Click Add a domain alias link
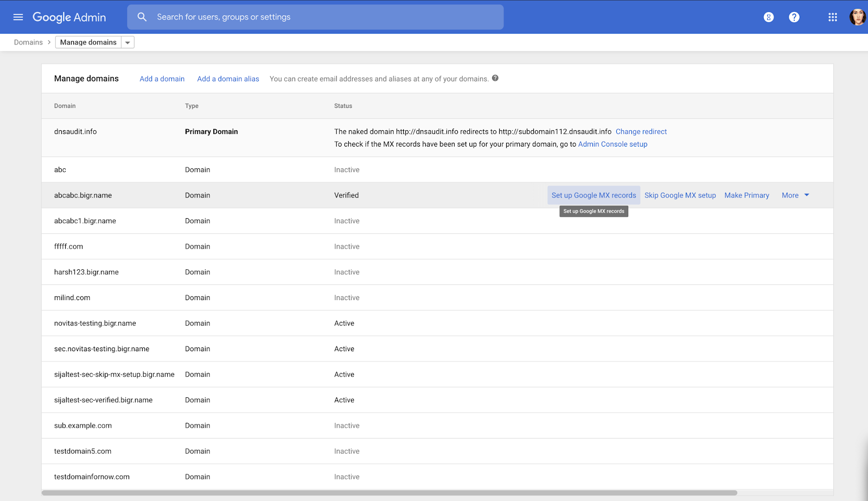The height and width of the screenshot is (501, 868). point(228,79)
